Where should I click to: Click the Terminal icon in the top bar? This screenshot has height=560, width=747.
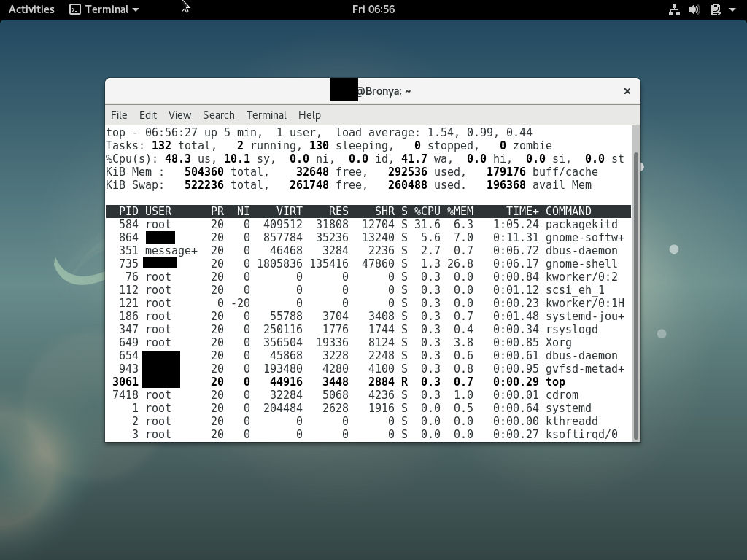(74, 9)
